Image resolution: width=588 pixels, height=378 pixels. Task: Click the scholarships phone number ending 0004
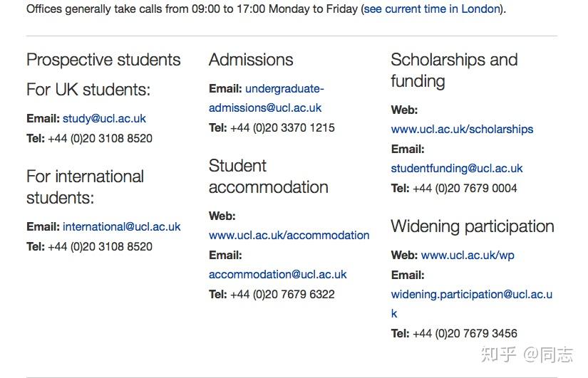pyautogui.click(x=465, y=188)
